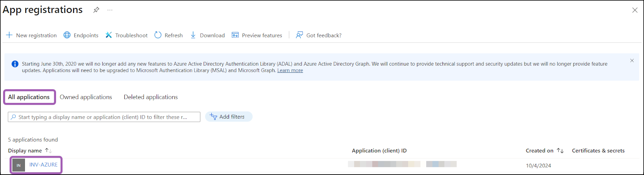Pin the App registrations page
644x175 pixels.
96,10
